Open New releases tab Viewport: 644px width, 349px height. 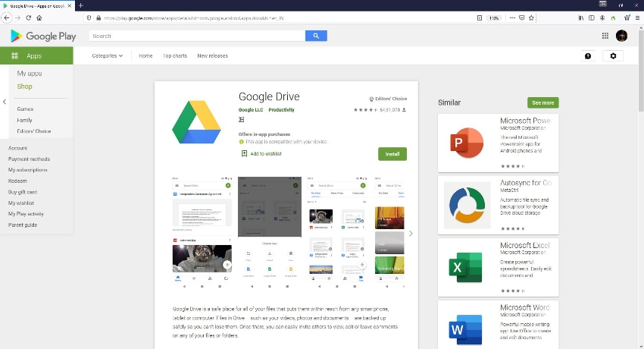tap(212, 56)
